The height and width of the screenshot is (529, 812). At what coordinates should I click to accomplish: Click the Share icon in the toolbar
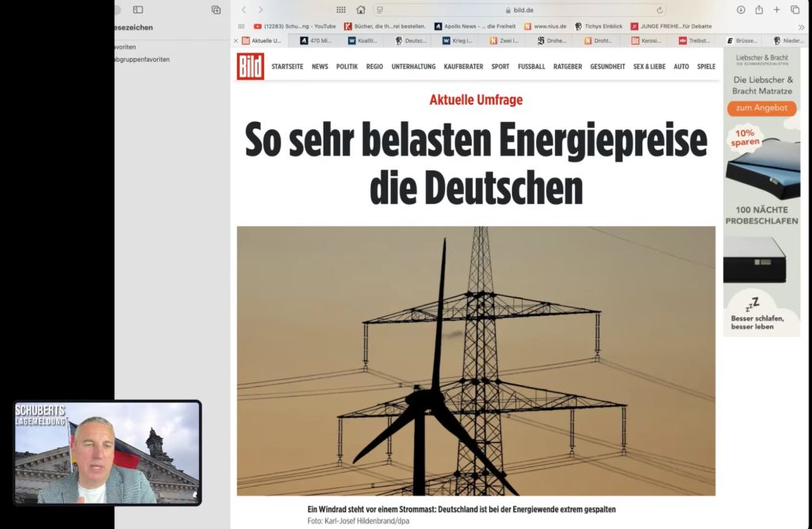[759, 10]
